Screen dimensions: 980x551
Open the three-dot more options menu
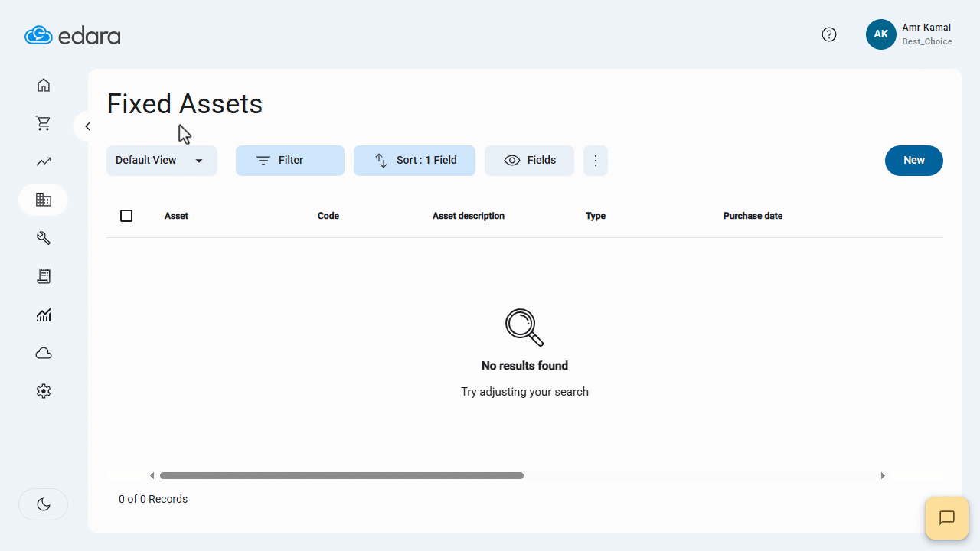coord(596,161)
